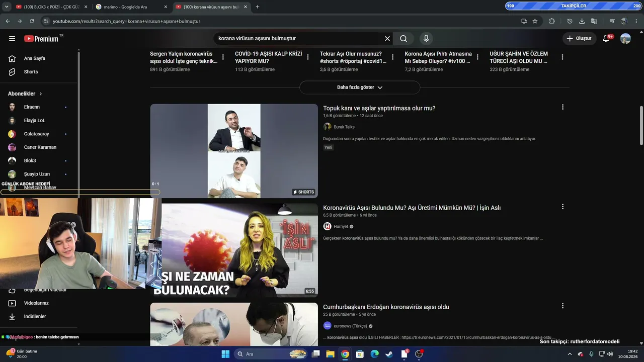Open options for Tekrar Aşı Olur musunuz video

392,57
